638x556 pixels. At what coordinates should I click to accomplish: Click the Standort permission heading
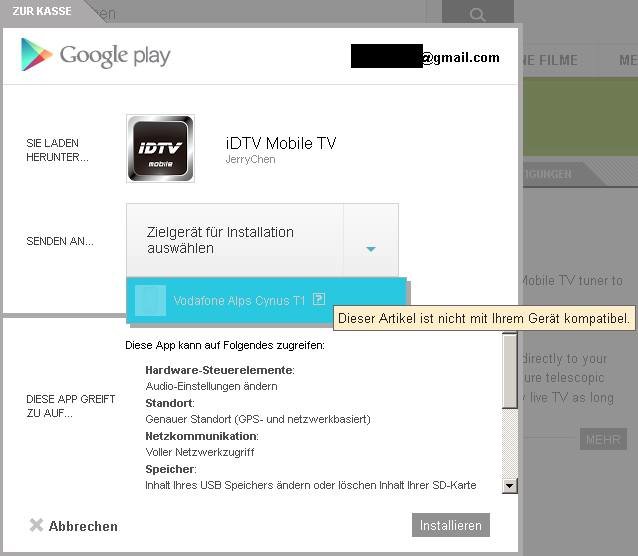click(170, 403)
